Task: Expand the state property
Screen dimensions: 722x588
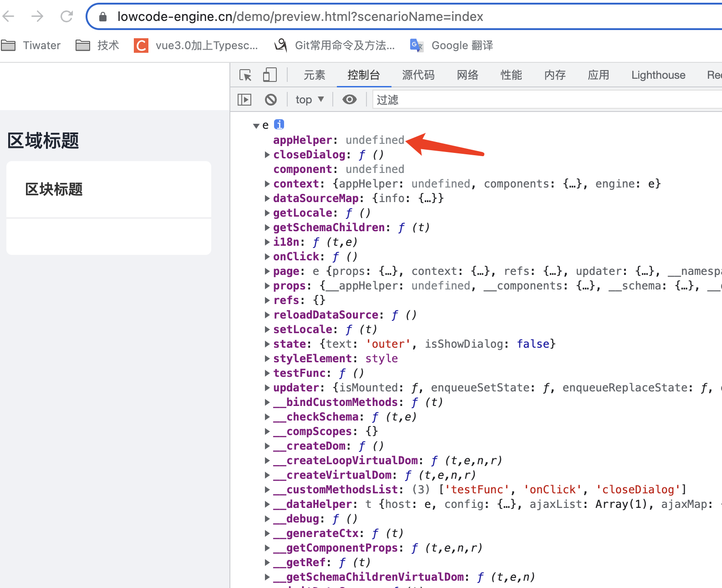Action: tap(267, 344)
